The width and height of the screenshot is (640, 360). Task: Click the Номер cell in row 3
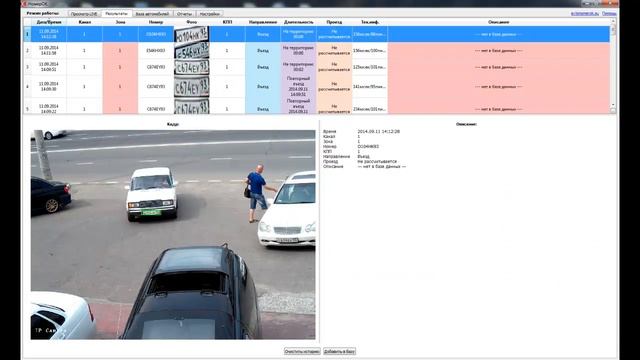pos(156,67)
